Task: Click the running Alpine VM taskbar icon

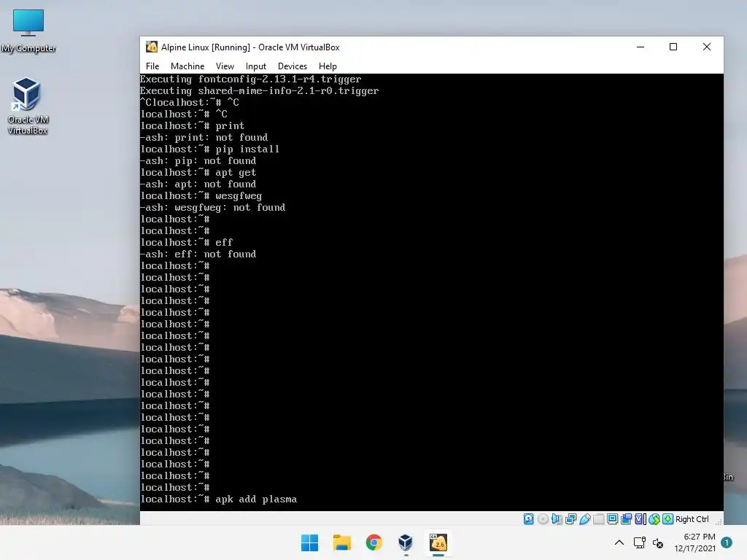Action: pyautogui.click(x=438, y=542)
